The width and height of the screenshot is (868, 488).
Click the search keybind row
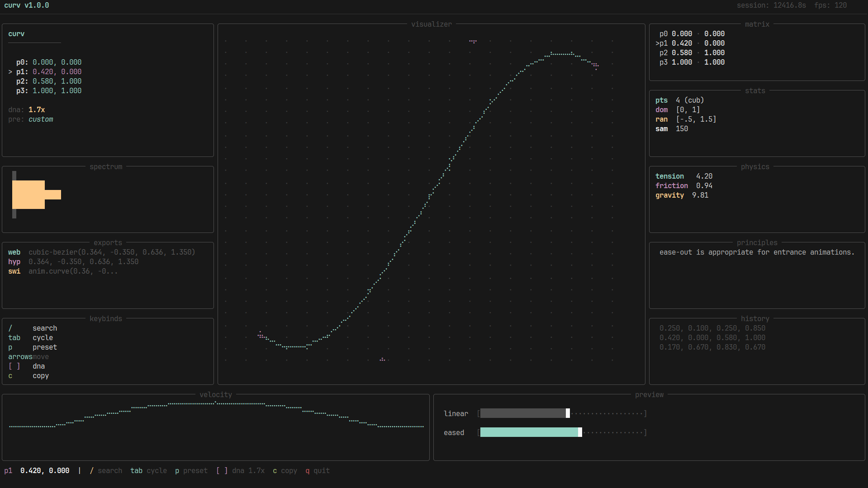click(x=33, y=328)
